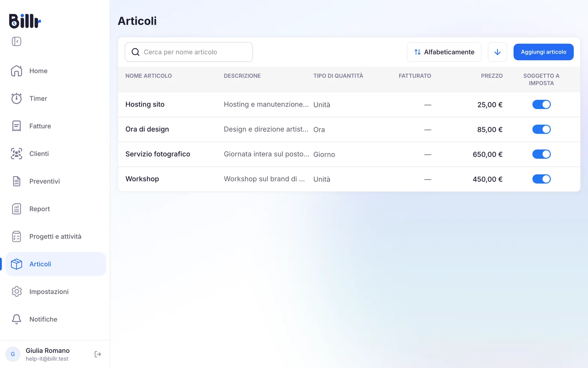
Task: Click the Progetti e attività checklist icon
Action: pyautogui.click(x=17, y=236)
